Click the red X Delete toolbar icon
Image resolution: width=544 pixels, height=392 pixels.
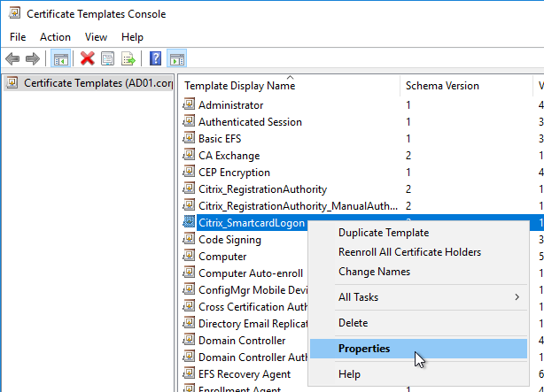click(x=87, y=58)
